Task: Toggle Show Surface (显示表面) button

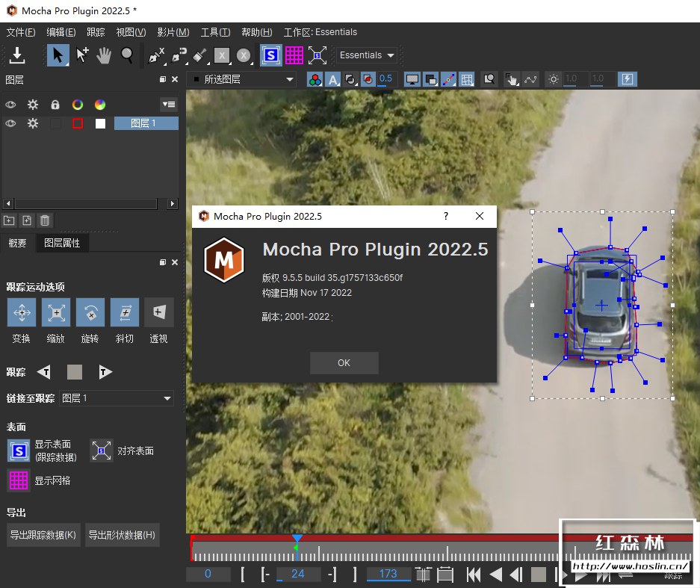Action: (x=19, y=450)
